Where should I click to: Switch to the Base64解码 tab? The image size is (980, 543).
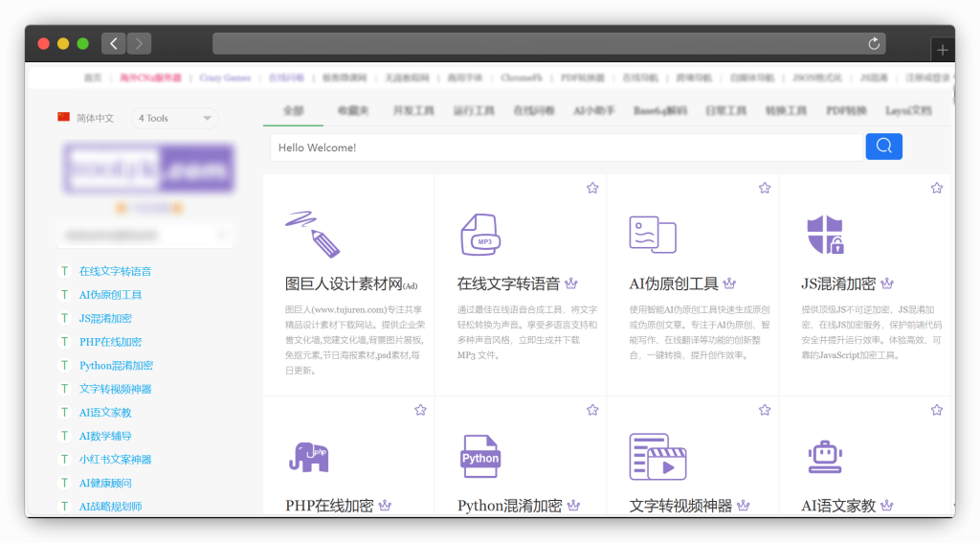coord(660,111)
